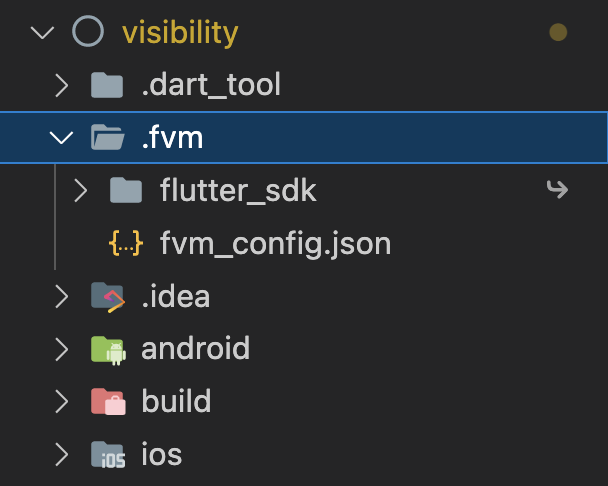Click the JSON braces file icon
Viewport: 608px width, 486px height.
click(x=126, y=243)
